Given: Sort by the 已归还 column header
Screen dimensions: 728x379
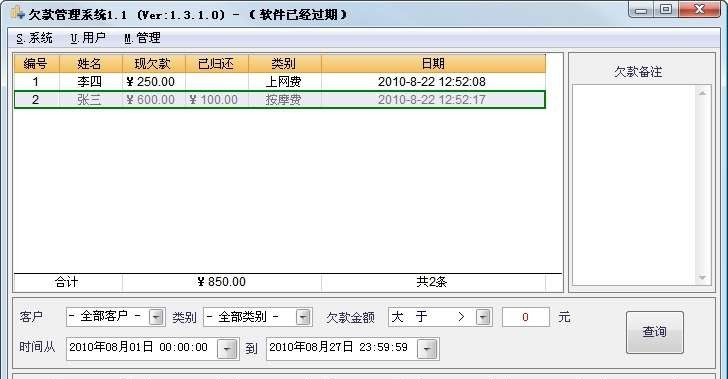Looking at the screenshot, I should [x=217, y=64].
